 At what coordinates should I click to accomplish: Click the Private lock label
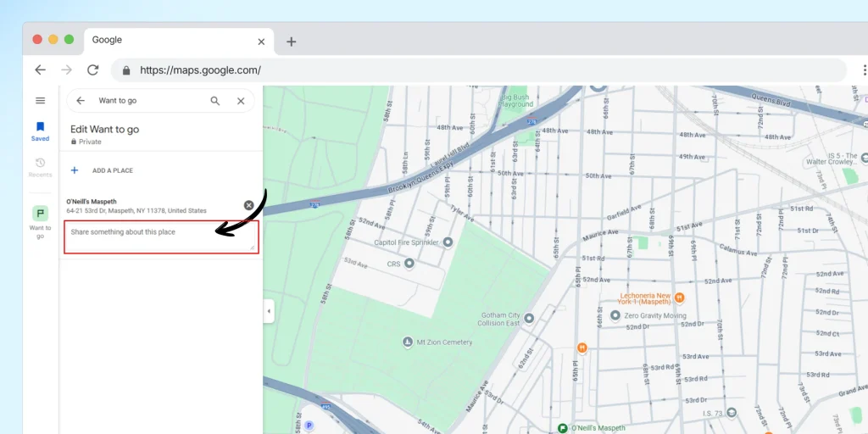[x=86, y=142]
